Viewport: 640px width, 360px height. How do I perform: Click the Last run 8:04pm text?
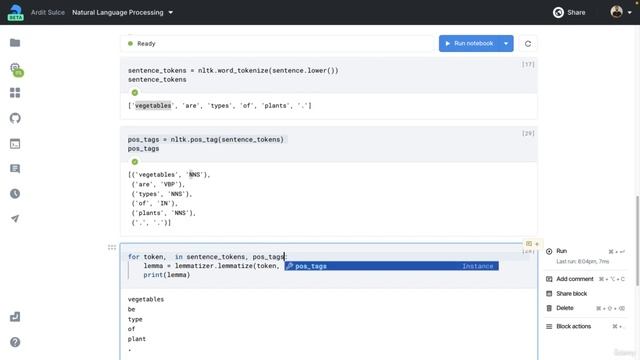pyautogui.click(x=583, y=261)
